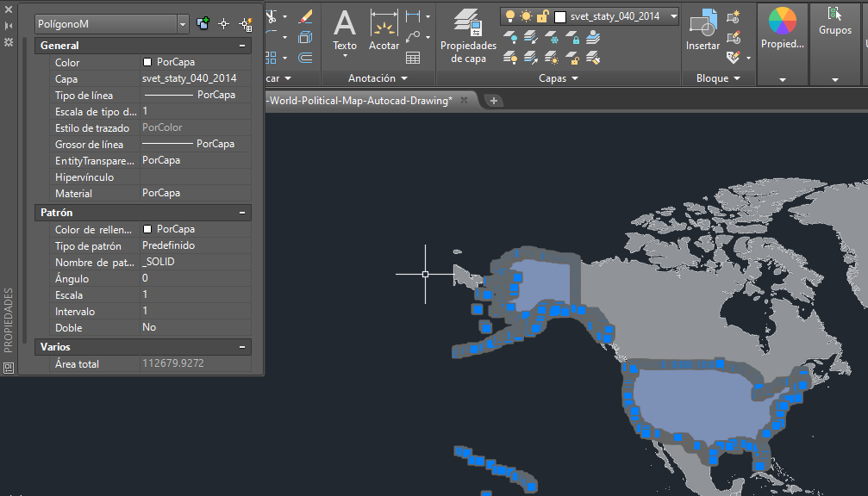Click the Seleccionar objetos crosshair icon

tap(223, 23)
